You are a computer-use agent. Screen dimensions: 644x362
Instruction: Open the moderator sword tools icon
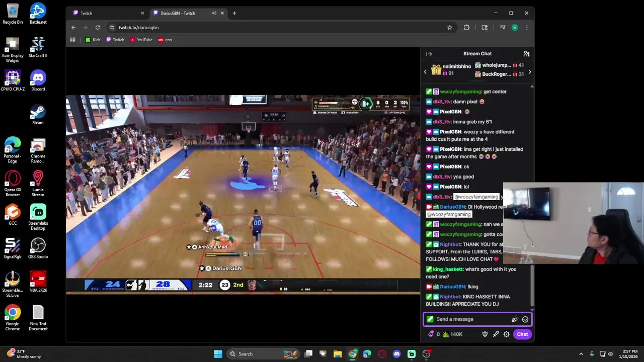pos(496,334)
